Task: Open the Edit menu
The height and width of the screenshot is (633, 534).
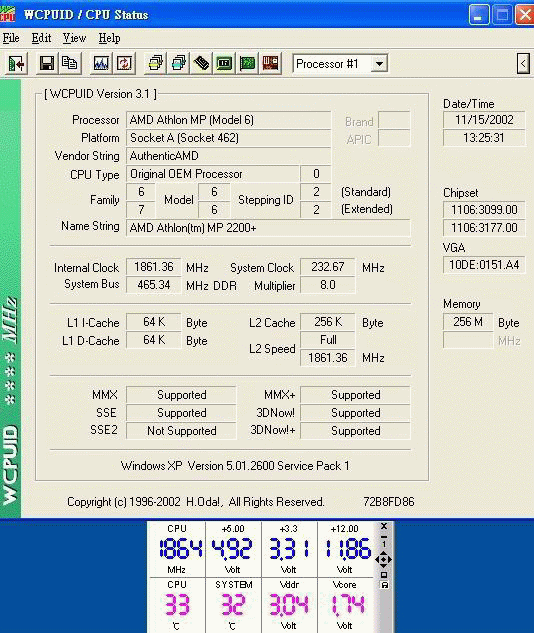Action: click(x=41, y=38)
